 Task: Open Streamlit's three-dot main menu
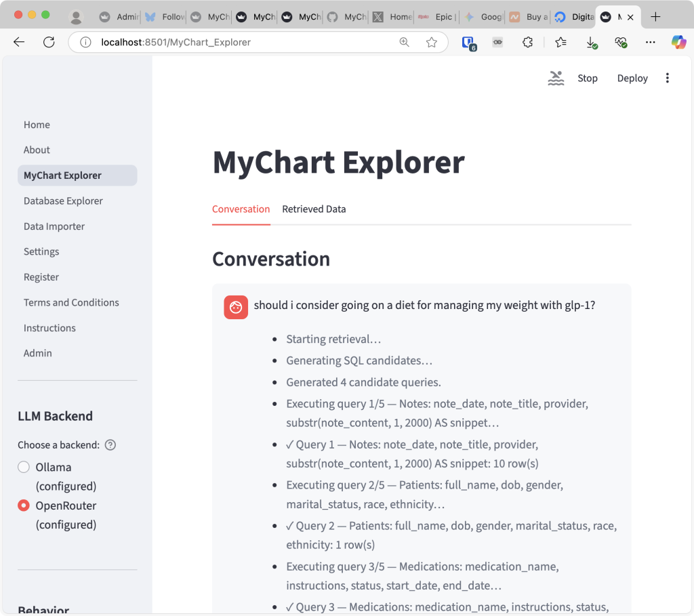[667, 78]
